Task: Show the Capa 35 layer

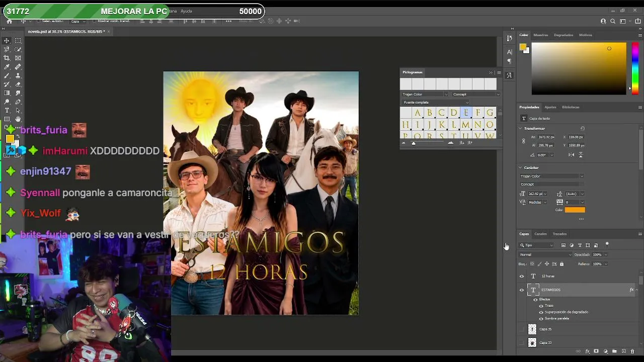Action: (x=522, y=329)
